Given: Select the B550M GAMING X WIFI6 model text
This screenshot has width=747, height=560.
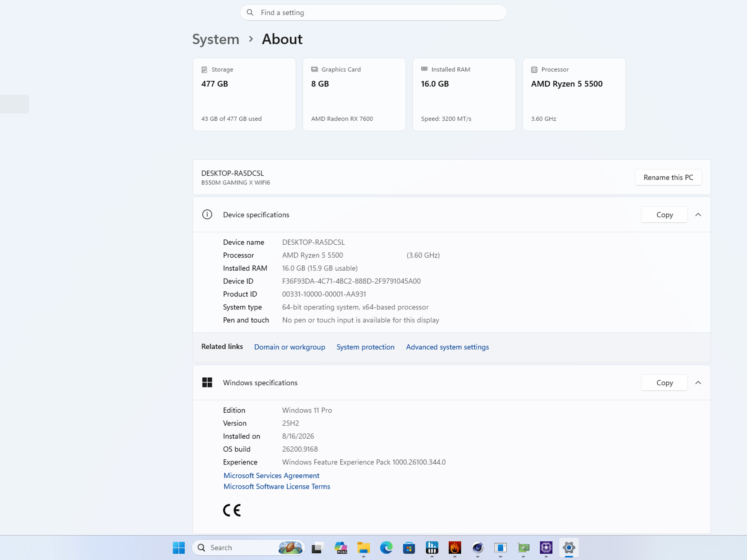Looking at the screenshot, I should [x=236, y=183].
